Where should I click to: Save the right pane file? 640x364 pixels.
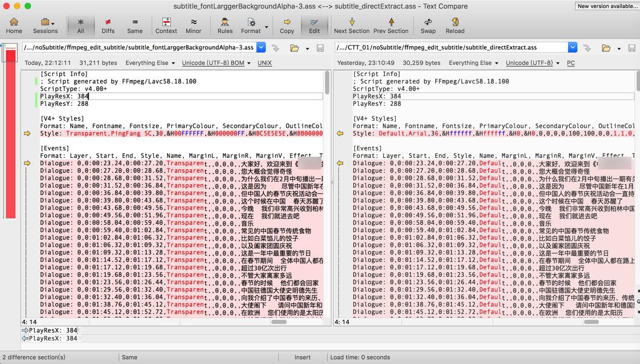(632, 48)
